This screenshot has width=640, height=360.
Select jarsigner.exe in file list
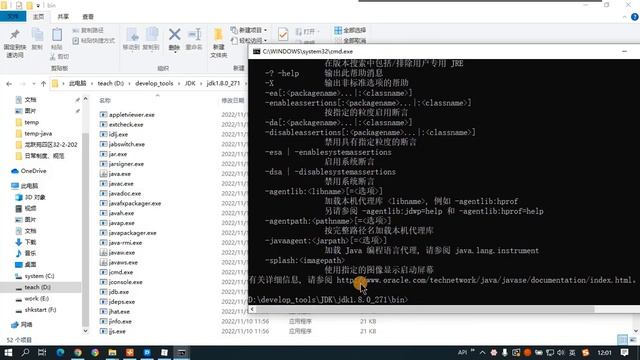tap(126, 164)
